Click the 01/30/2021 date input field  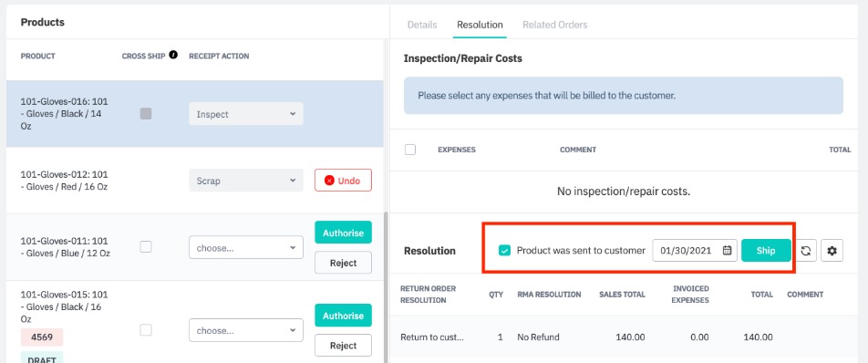coord(695,251)
